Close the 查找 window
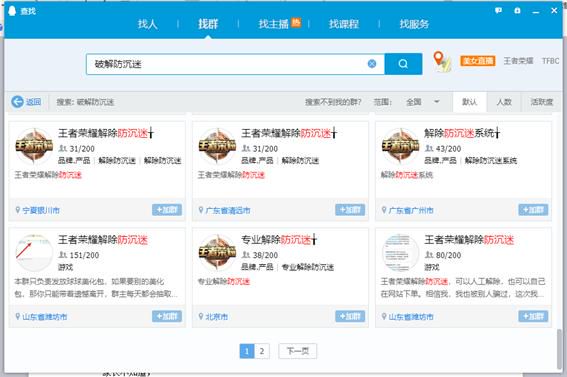 click(x=554, y=10)
